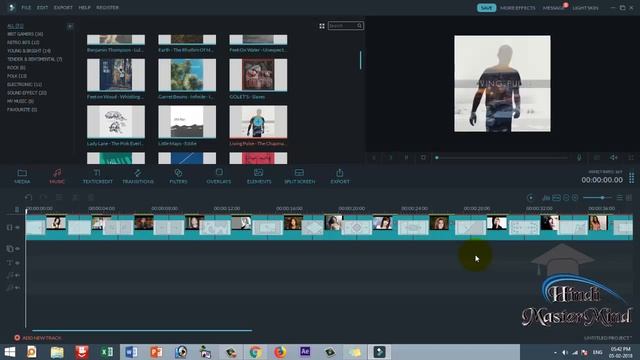The width and height of the screenshot is (640, 360).
Task: Select Feet on Wood - Whistling track thumbnail
Action: tap(116, 75)
